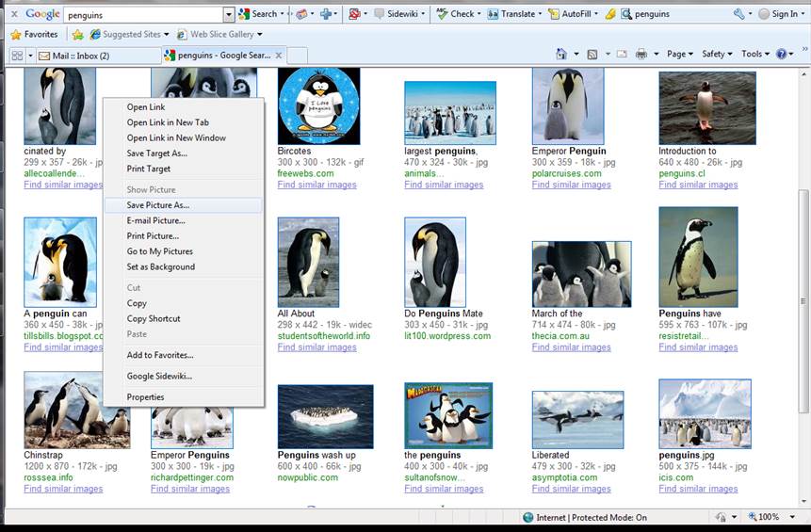The height and width of the screenshot is (532, 811).
Task: Open the polarcruises.com link
Action: coord(566,173)
